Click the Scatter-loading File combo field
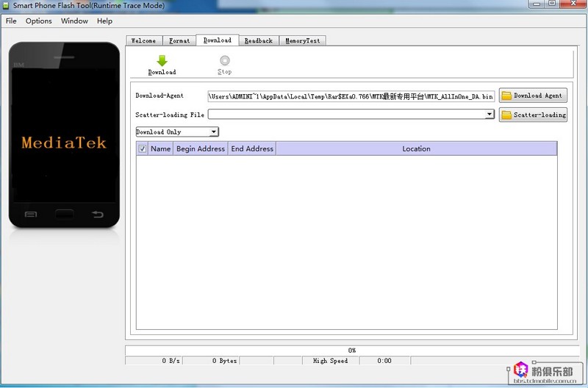The width and height of the screenshot is (588, 388). pos(351,115)
